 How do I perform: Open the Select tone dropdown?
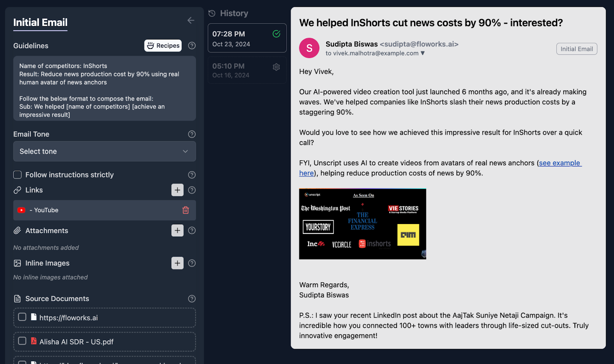[x=104, y=152]
